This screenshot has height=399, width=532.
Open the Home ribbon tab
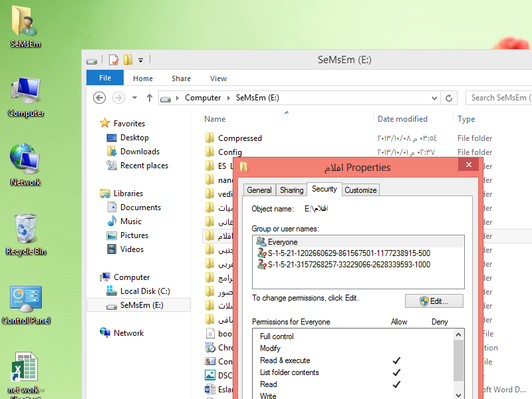tap(143, 78)
